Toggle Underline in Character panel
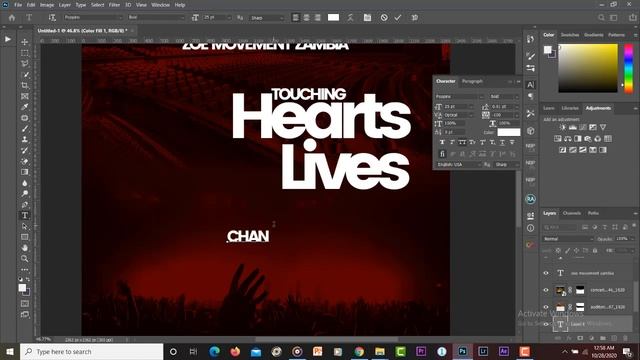This screenshot has width=640, height=360. point(502,142)
